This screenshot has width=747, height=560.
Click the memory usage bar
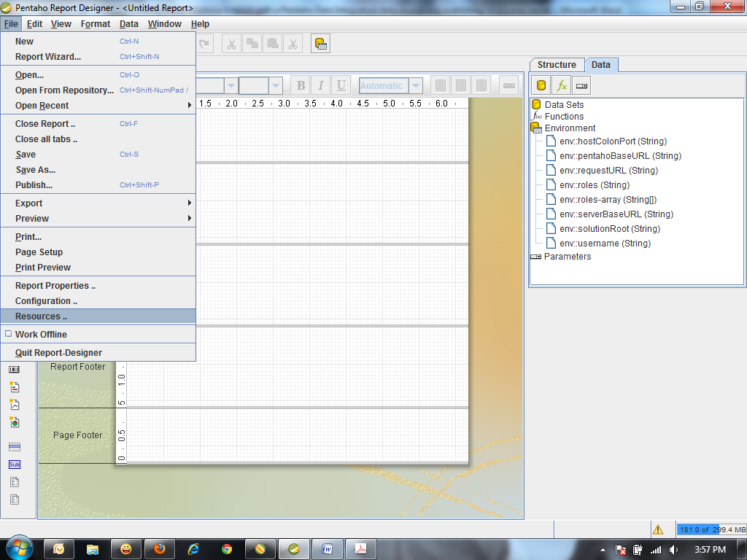pyautogui.click(x=711, y=529)
